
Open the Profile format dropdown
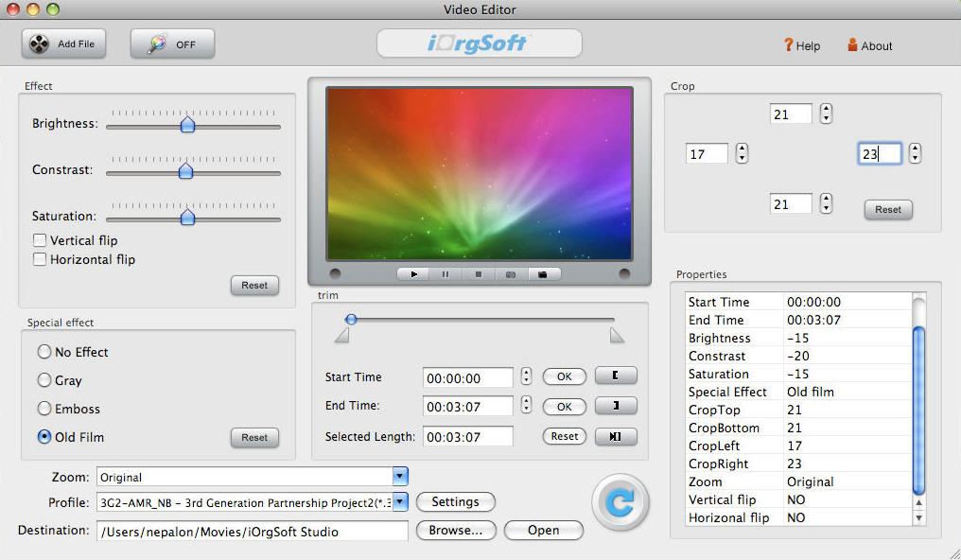[x=399, y=502]
